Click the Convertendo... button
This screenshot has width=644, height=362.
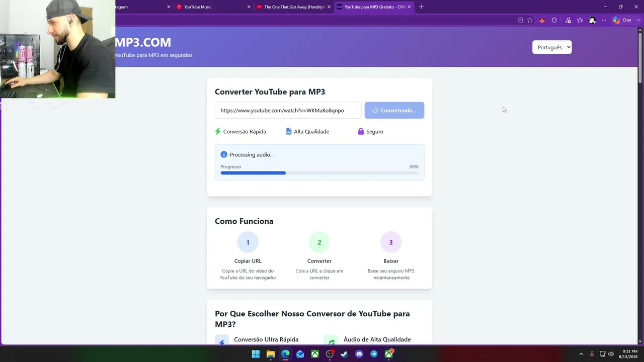pyautogui.click(x=394, y=110)
